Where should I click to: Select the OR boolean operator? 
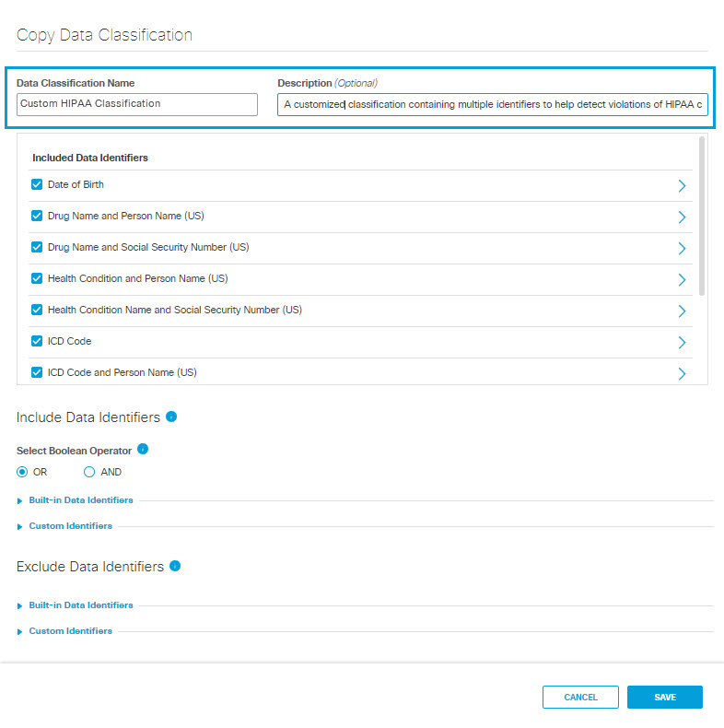[x=22, y=472]
